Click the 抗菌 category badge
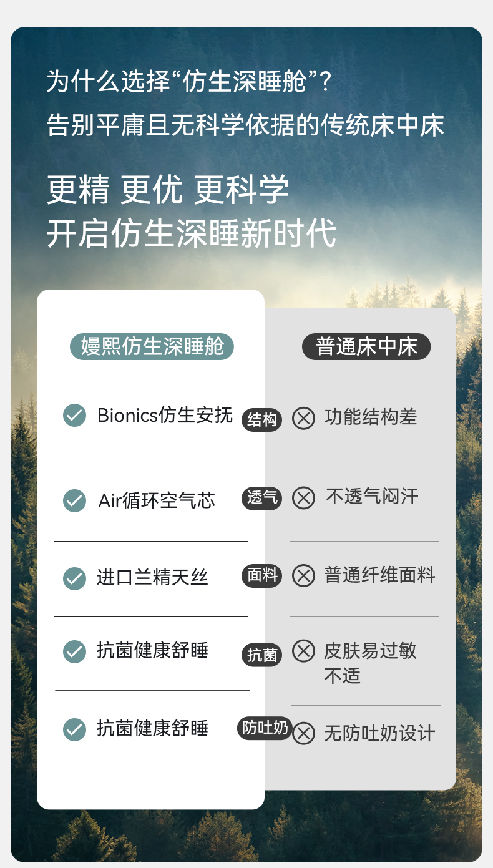This screenshot has width=493, height=868. [262, 655]
